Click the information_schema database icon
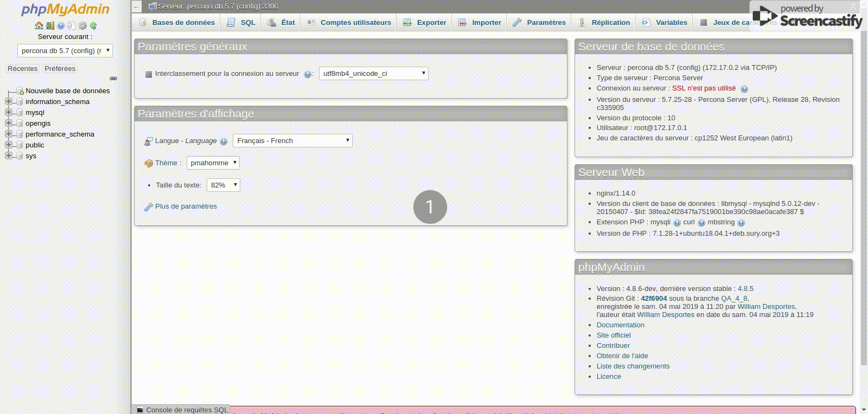Viewport: 868px width, 414px height. tap(20, 102)
